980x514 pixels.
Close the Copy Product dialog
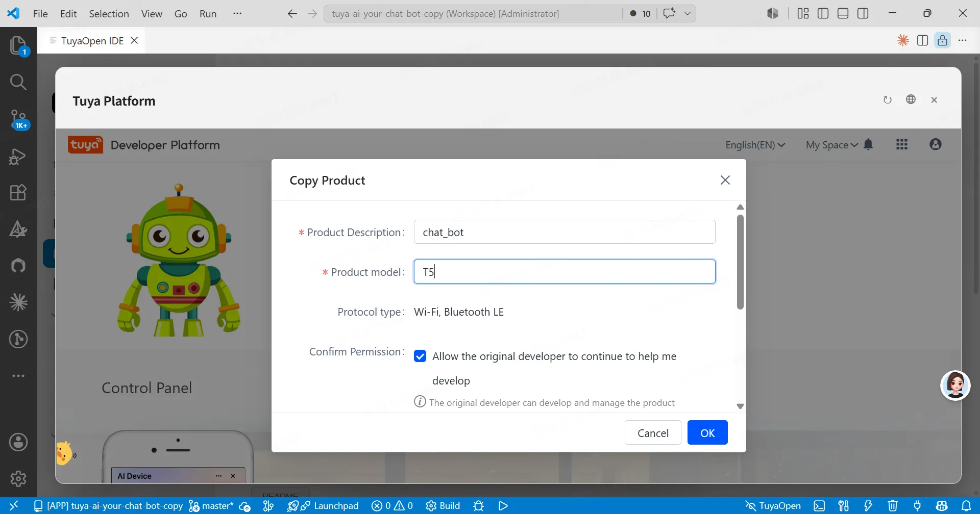click(x=725, y=180)
